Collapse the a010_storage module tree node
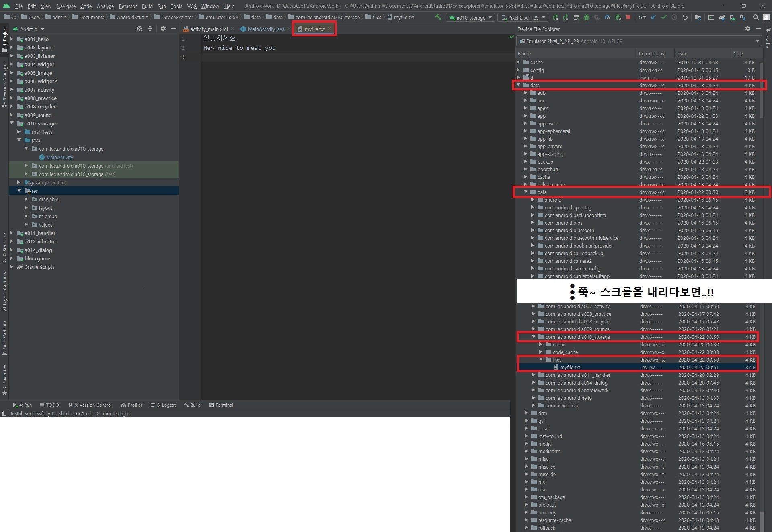Image resolution: width=772 pixels, height=532 pixels. pyautogui.click(x=12, y=123)
